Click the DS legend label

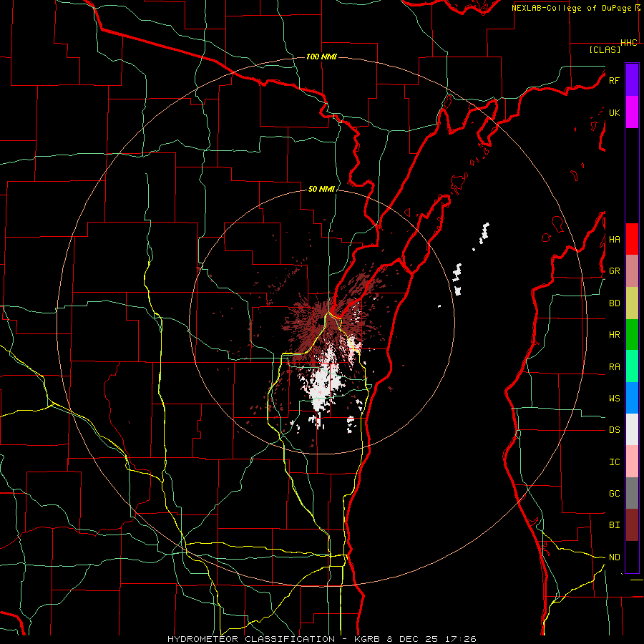614,430
